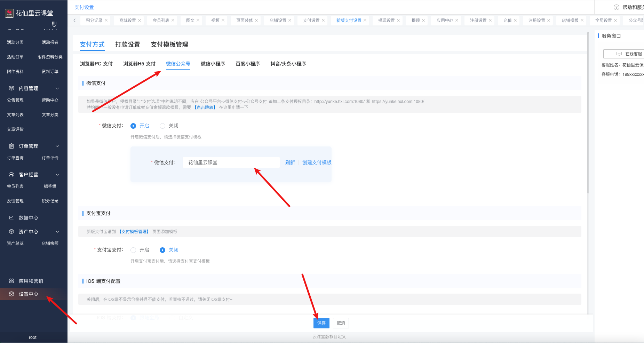
Task: Open 资产中心 coin icon
Action: [x=11, y=232]
